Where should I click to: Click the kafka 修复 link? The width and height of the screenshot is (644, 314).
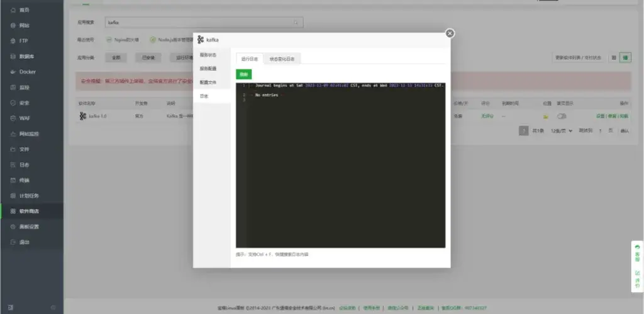(612, 116)
